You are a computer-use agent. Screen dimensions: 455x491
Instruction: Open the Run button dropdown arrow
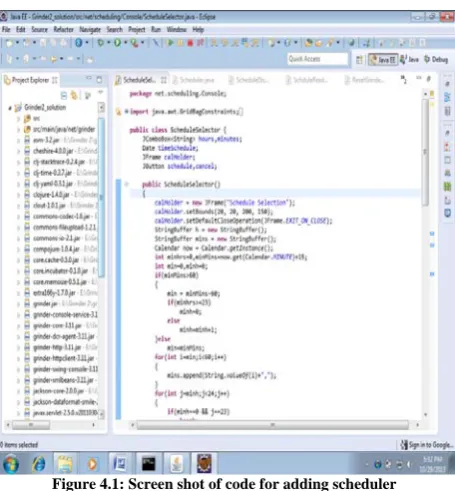126,43
